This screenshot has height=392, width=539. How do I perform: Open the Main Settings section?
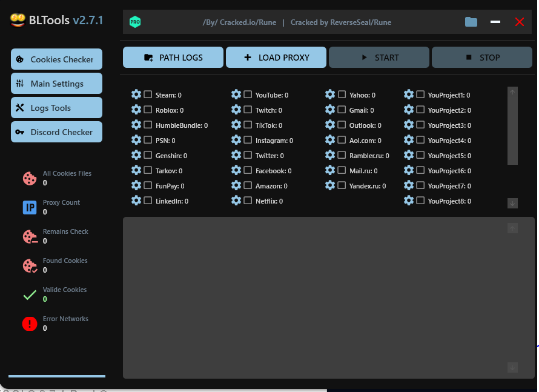click(x=56, y=84)
